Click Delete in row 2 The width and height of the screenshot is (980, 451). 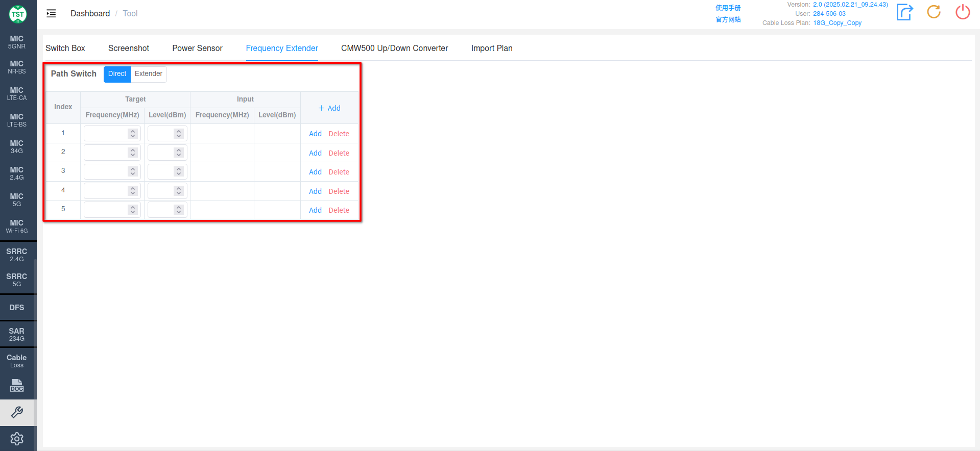339,153
